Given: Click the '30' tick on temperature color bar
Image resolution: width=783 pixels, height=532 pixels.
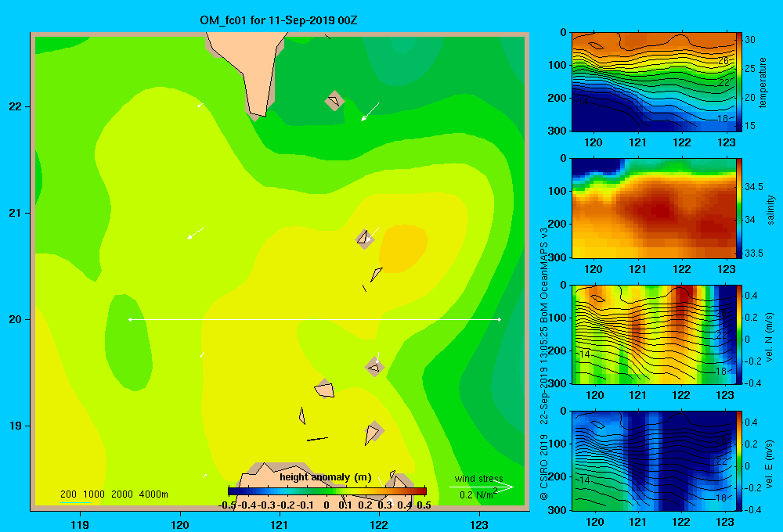Looking at the screenshot, I should [750, 40].
